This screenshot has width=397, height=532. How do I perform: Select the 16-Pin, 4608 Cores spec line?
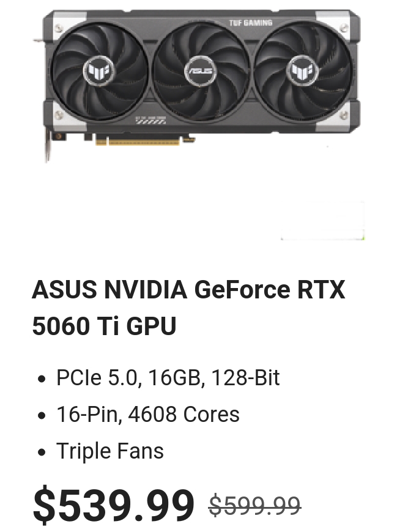click(148, 414)
